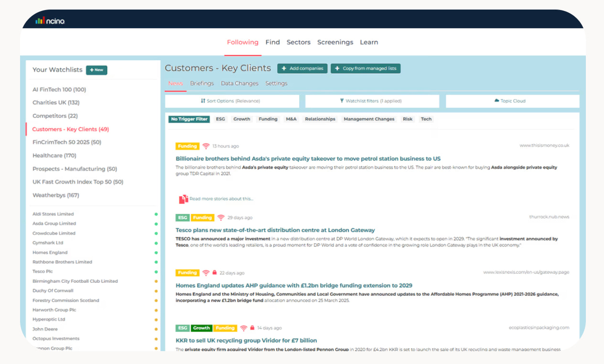This screenshot has height=364, width=604.
Task: Click ESG tag on Tesco article
Action: (183, 217)
